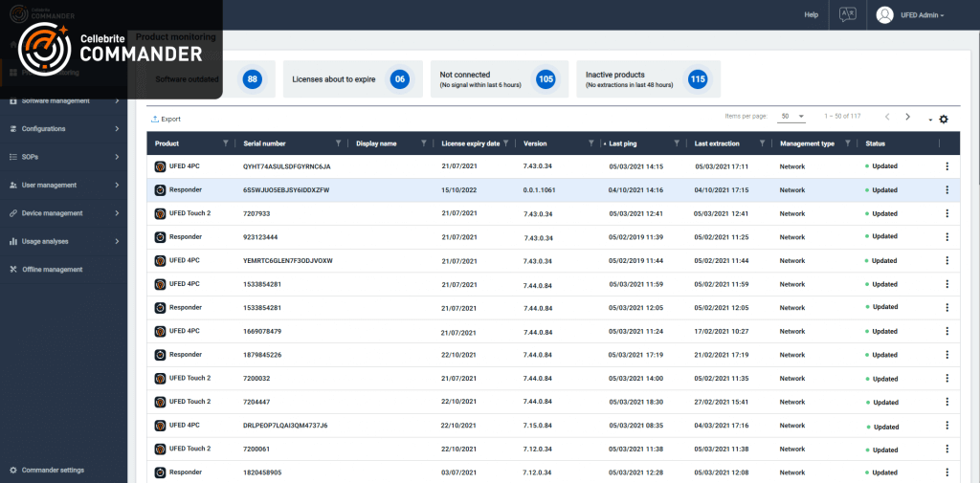Click the Offline management tools icon

[x=13, y=270]
